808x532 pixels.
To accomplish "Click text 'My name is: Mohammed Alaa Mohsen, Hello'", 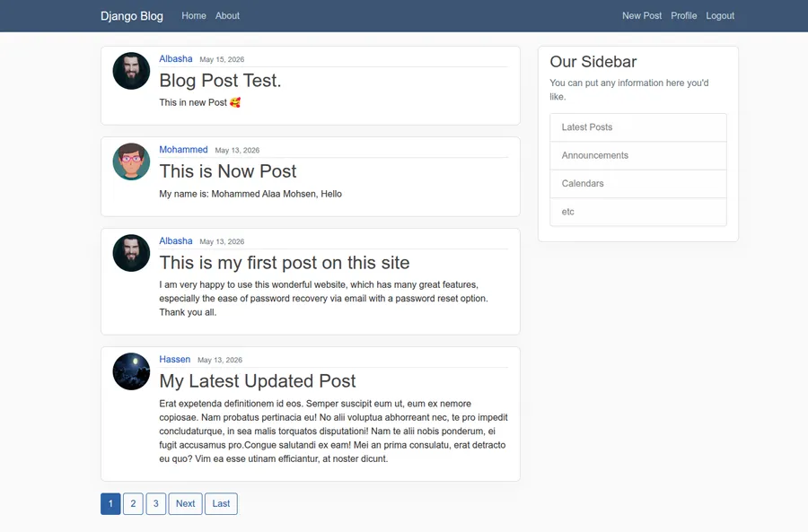I will pyautogui.click(x=250, y=194).
